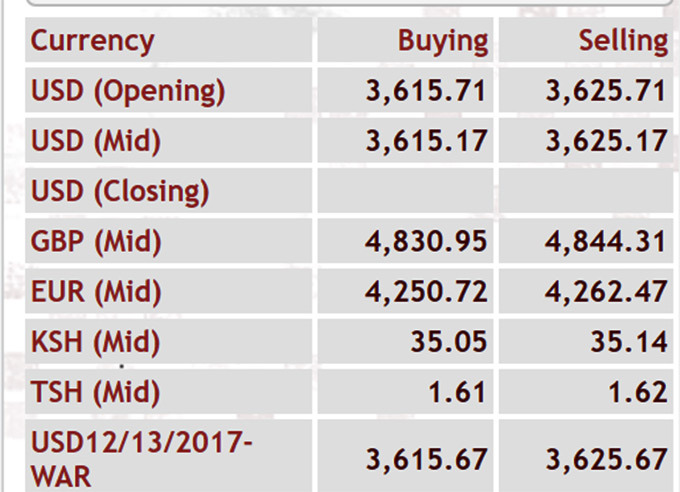This screenshot has height=492, width=680.
Task: Select the EUR (Mid) row label
Action: pyautogui.click(x=96, y=292)
